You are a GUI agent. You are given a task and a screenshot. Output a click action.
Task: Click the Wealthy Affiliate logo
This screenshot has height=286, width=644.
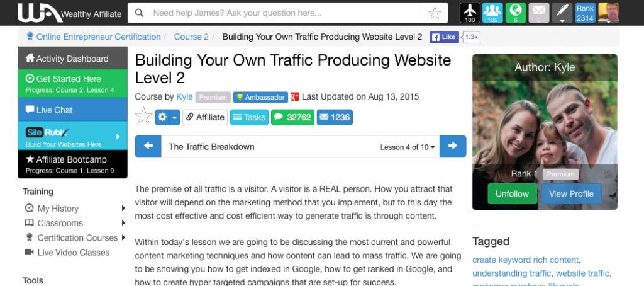(69, 13)
